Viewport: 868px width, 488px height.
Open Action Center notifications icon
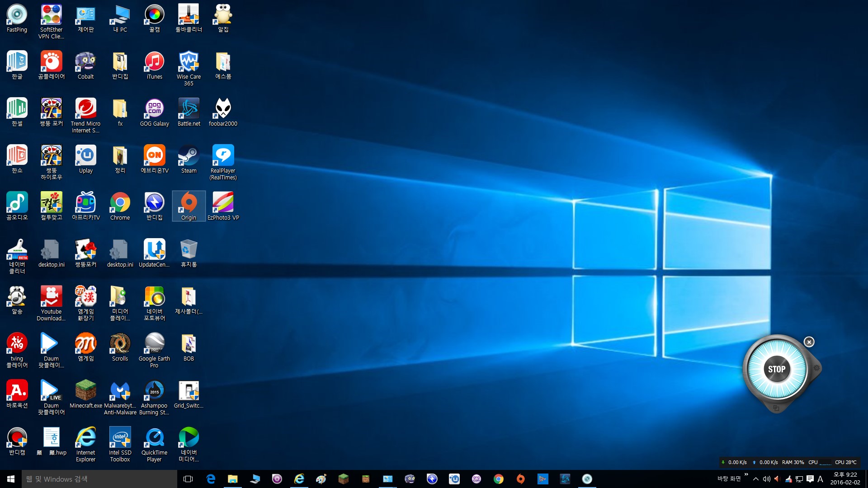pos(810,479)
